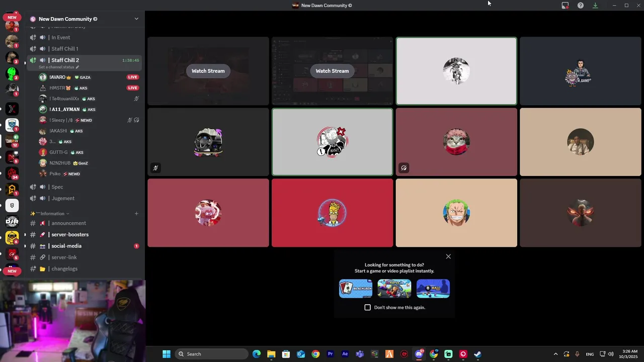This screenshot has width=644, height=362.
Task: Open Steam from the taskbar
Action: click(x=477, y=354)
